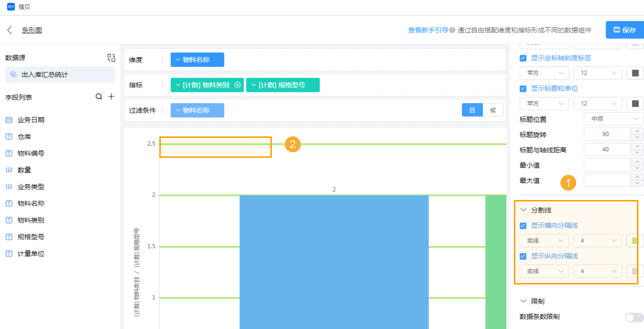Click the 最大值 input field

[607, 181]
